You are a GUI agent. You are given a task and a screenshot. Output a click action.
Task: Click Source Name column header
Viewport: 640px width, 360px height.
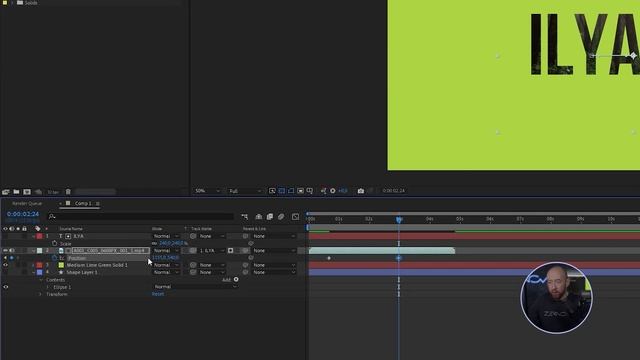[x=71, y=229]
